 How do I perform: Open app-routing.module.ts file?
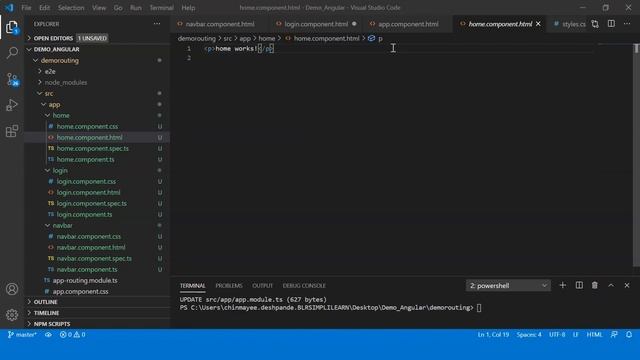point(97,280)
